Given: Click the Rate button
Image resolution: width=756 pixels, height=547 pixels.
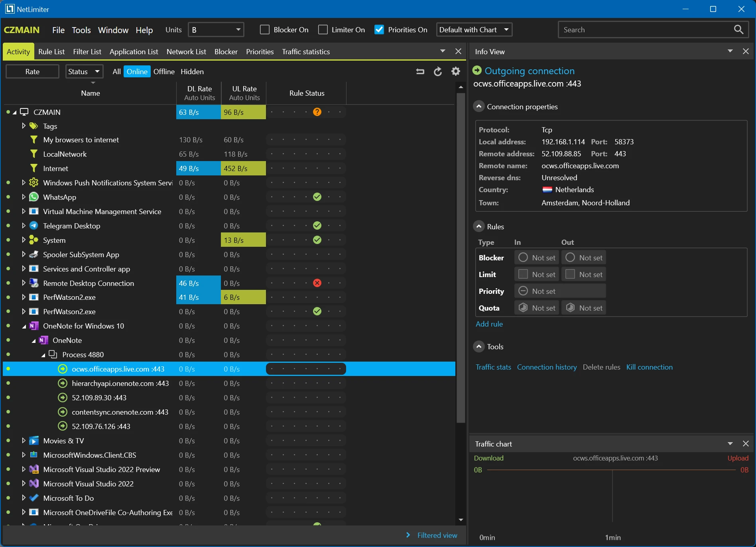Looking at the screenshot, I should [x=32, y=71].
